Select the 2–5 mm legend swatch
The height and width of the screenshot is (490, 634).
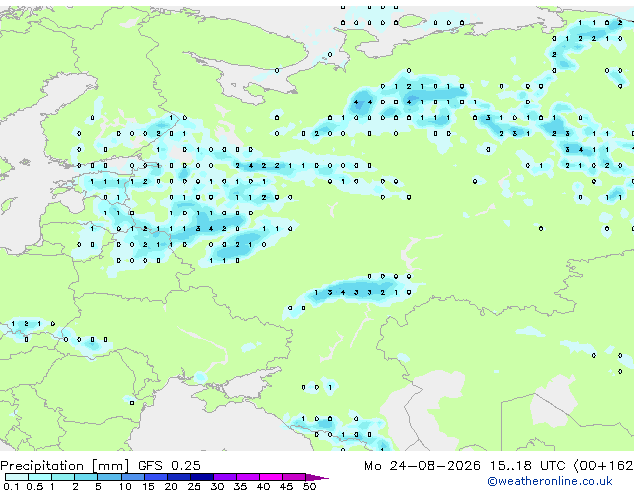[x=86, y=477]
